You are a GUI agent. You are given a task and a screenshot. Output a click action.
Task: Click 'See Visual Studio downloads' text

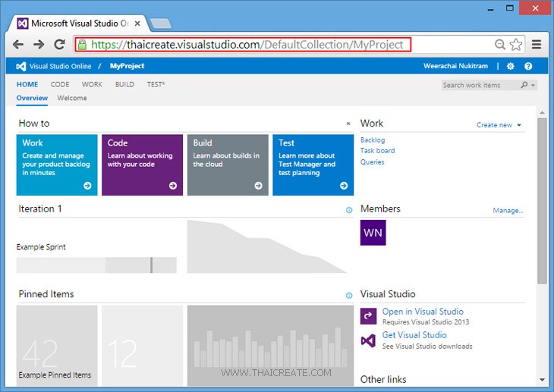click(x=427, y=346)
